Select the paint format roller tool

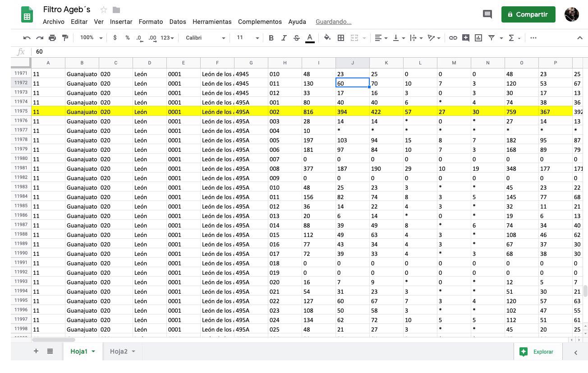tap(65, 38)
